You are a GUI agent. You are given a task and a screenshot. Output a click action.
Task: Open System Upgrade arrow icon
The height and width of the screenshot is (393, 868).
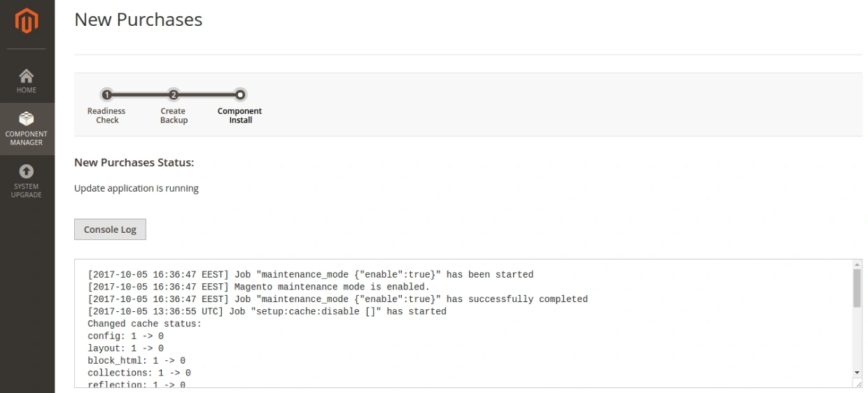(27, 171)
